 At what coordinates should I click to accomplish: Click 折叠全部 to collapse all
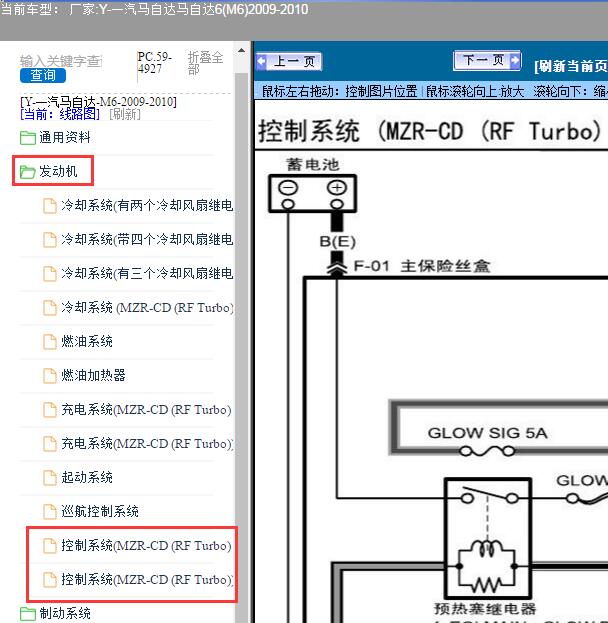205,63
